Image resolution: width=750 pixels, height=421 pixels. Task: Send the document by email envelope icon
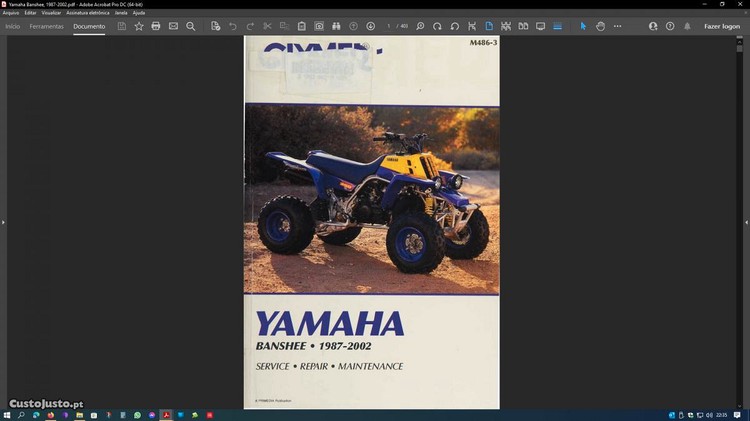click(x=173, y=26)
